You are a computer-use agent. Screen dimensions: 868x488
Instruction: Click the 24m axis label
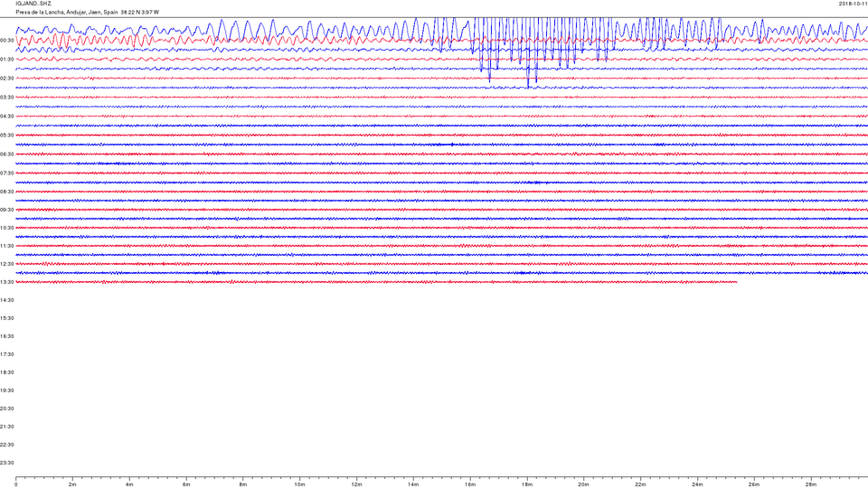[697, 484]
